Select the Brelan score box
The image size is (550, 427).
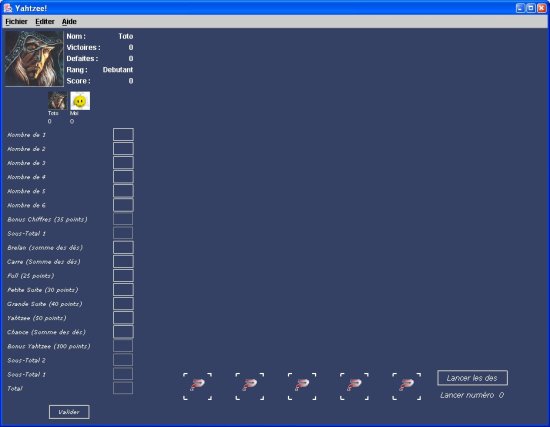pos(123,247)
